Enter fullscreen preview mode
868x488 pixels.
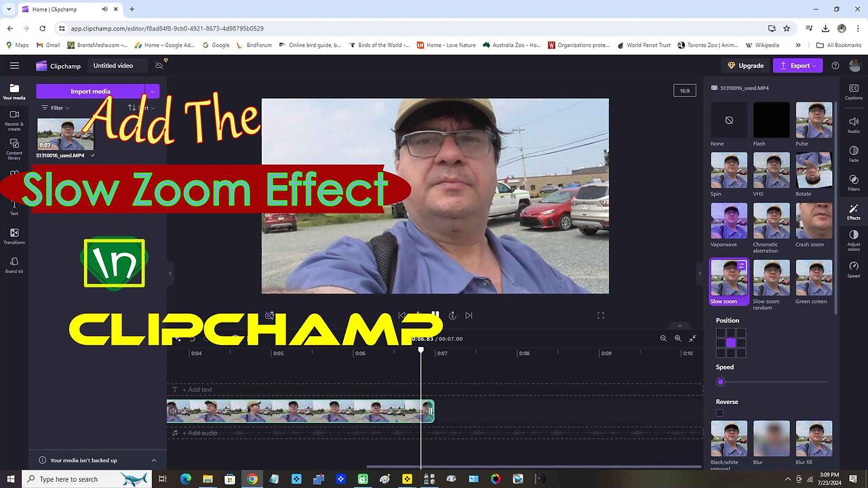point(600,315)
